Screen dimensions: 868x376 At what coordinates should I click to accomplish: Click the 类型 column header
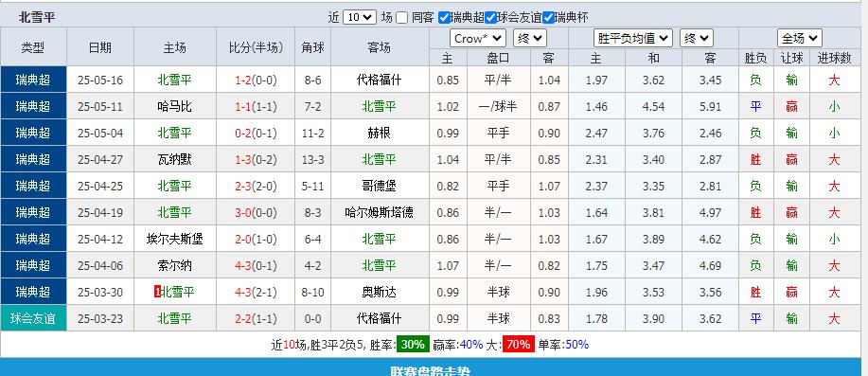[x=33, y=47]
